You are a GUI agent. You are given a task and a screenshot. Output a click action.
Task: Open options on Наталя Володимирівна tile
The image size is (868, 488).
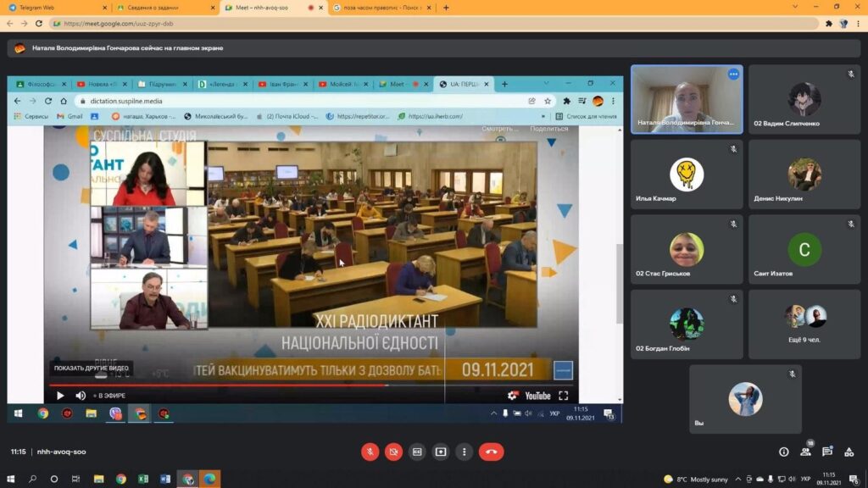733,75
